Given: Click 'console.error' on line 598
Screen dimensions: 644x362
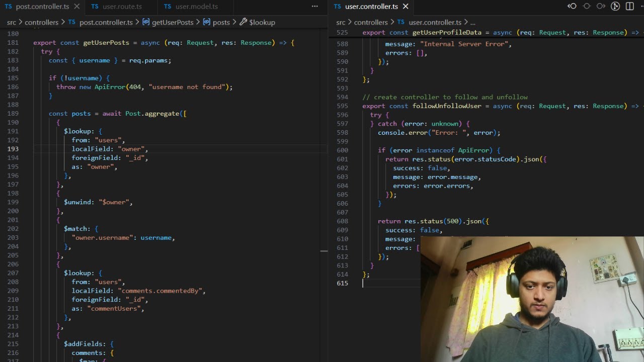Looking at the screenshot, I should pos(403,133).
